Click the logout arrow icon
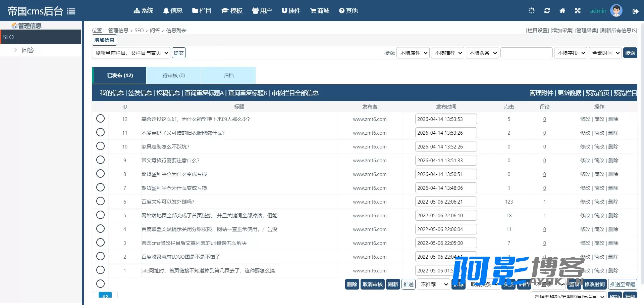 [x=635, y=11]
